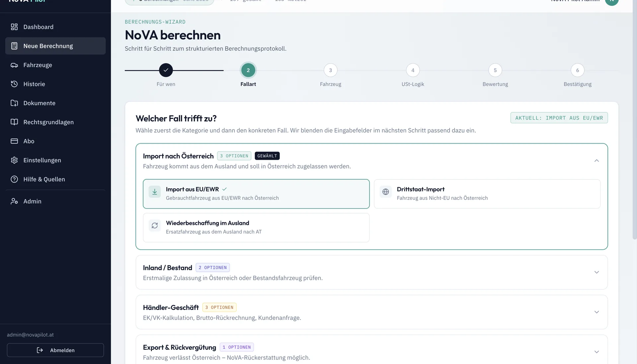Click the Import nach Österreich heading
637x364 pixels.
[178, 156]
